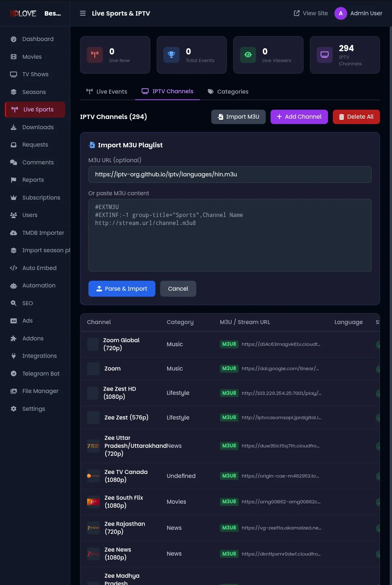Open the Automation robot icon
This screenshot has height=585, width=392.
click(13, 286)
